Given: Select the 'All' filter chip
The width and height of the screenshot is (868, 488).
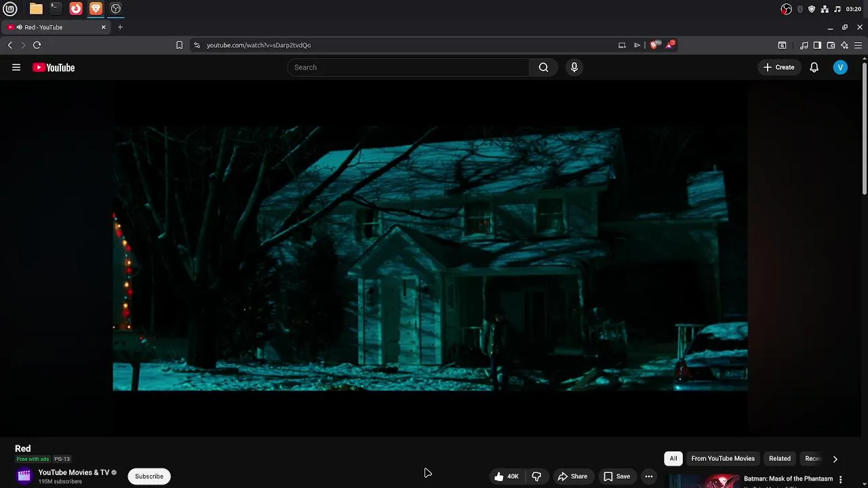Looking at the screenshot, I should point(673,459).
